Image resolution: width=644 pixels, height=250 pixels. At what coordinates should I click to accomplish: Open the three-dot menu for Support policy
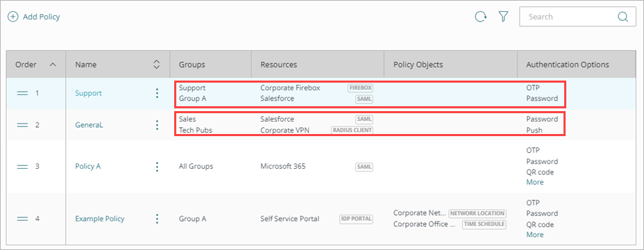(157, 93)
